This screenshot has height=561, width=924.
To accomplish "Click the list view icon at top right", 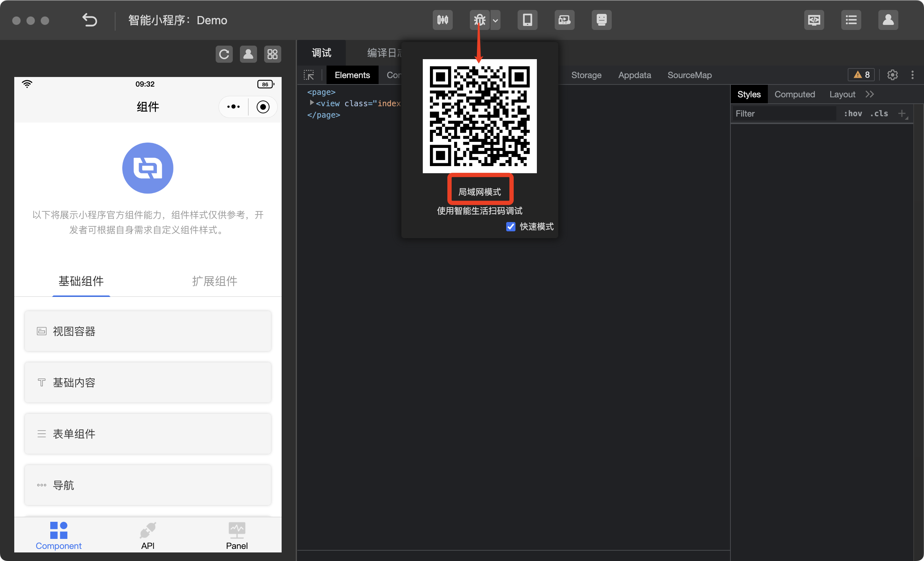I will tap(851, 20).
